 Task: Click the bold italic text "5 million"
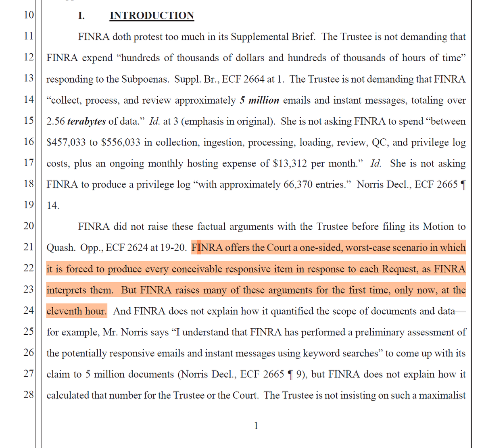[x=259, y=100]
